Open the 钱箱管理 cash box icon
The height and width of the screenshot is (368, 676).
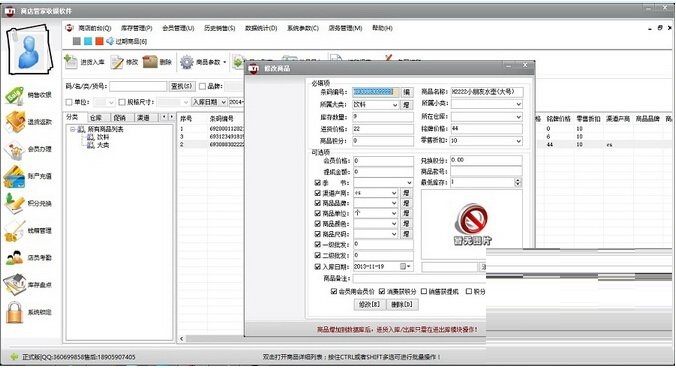(14, 231)
